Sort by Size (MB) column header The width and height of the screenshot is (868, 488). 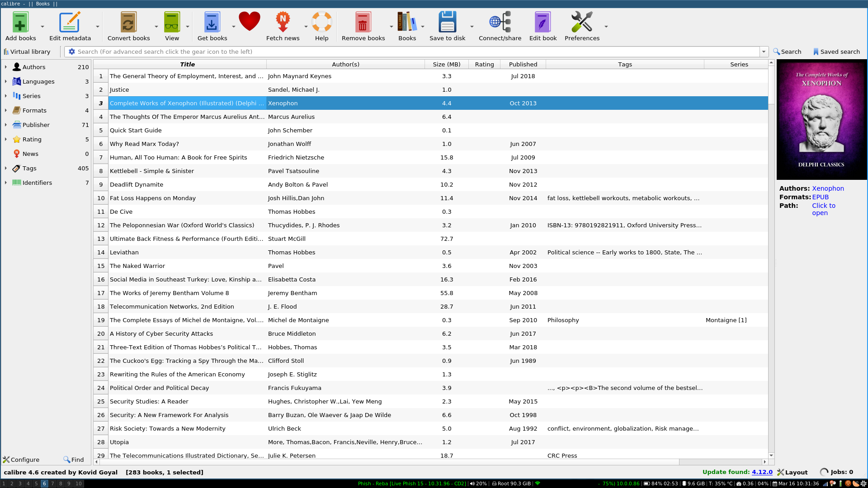[447, 64]
